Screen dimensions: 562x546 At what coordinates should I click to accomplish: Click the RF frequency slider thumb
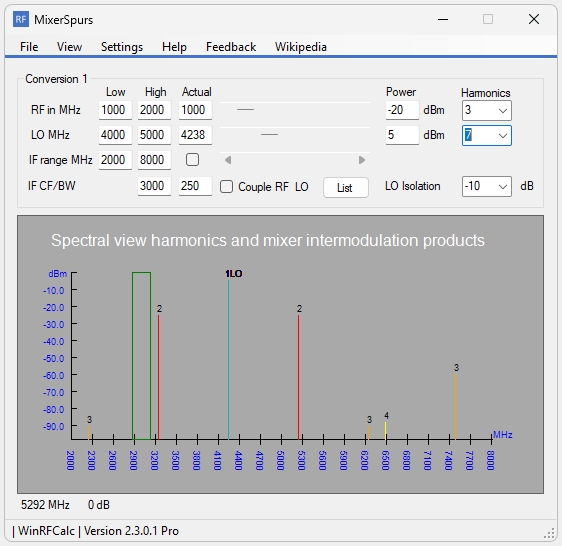click(x=246, y=110)
